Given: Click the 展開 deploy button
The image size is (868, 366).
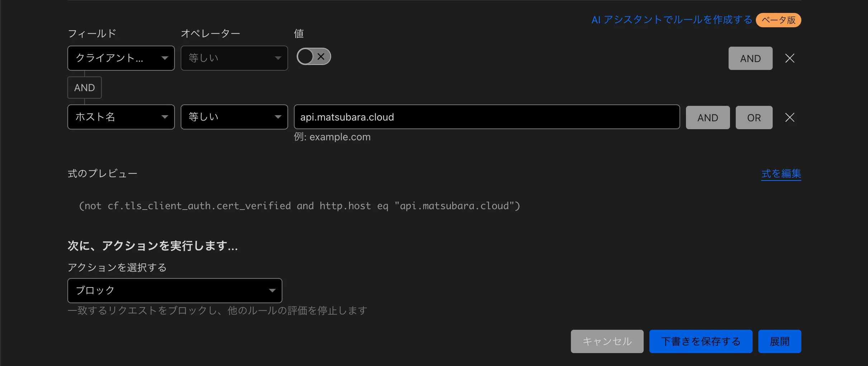Looking at the screenshot, I should pyautogui.click(x=779, y=341).
